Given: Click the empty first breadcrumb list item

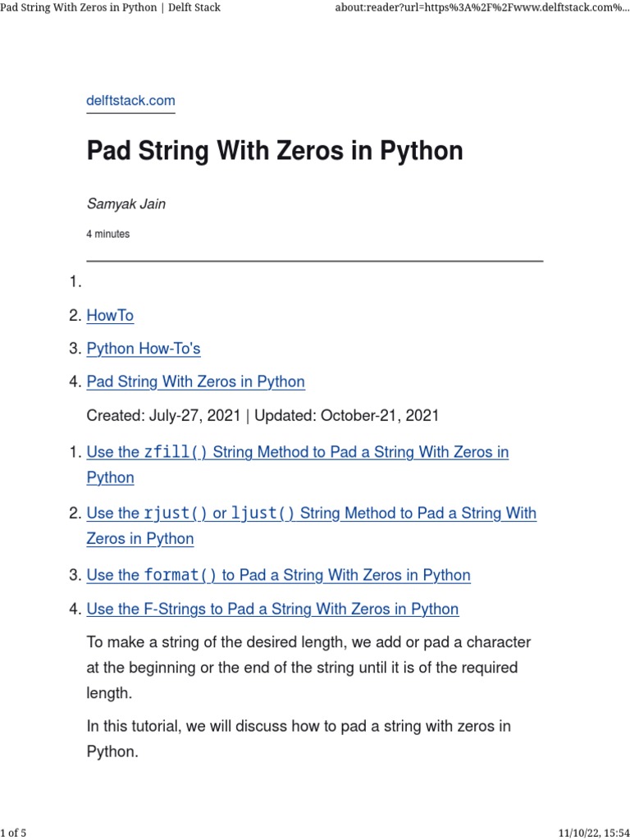Looking at the screenshot, I should click(x=76, y=283).
